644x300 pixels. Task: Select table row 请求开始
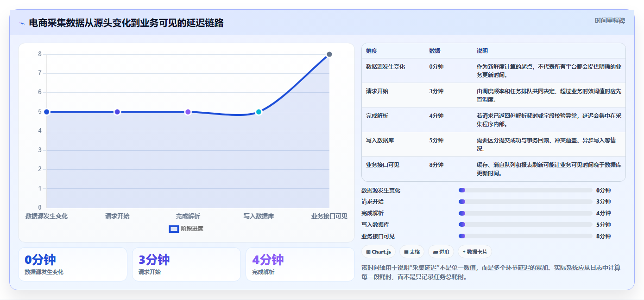point(493,95)
